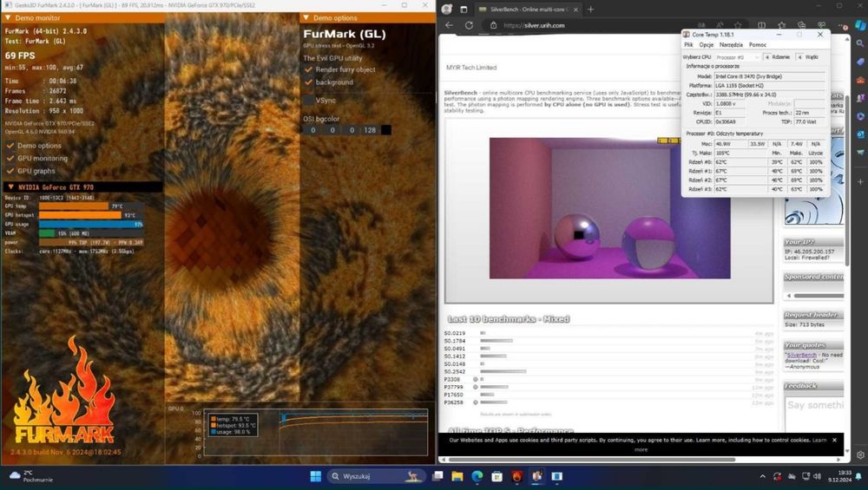The width and height of the screenshot is (868, 490).
Task: Click the black OSI bgcolor swatch
Action: 386,130
